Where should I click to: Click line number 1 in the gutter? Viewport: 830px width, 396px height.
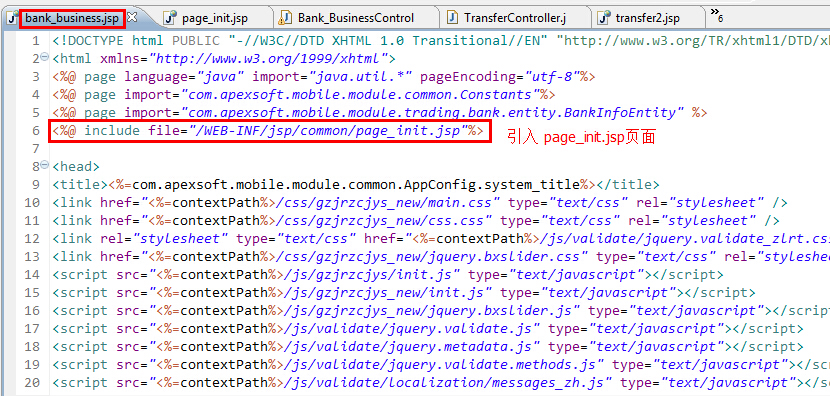pyautogui.click(x=35, y=41)
